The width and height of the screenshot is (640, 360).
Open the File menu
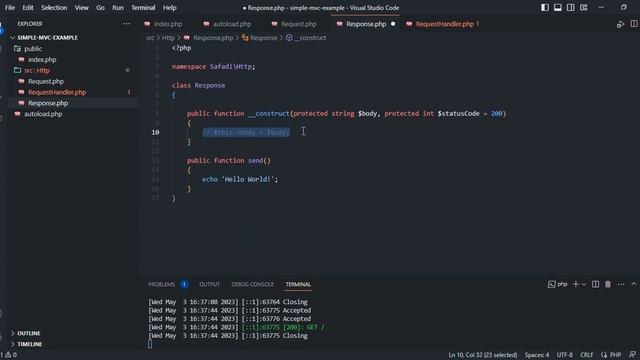(x=10, y=8)
